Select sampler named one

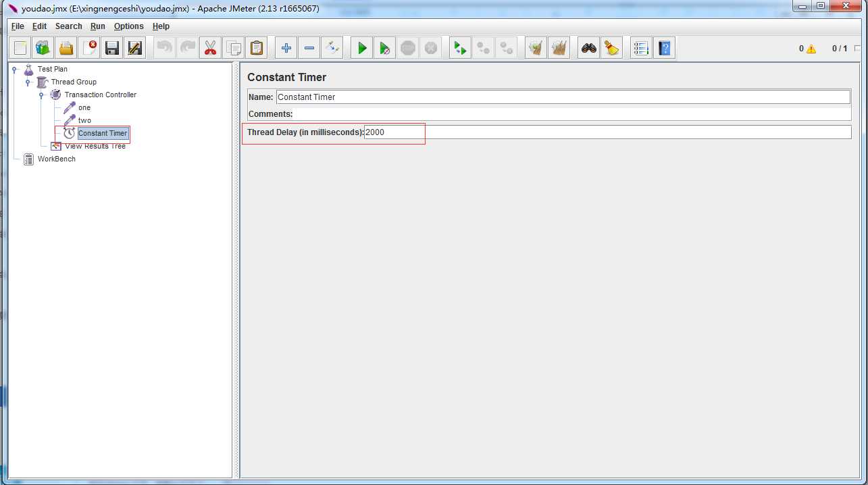[84, 107]
